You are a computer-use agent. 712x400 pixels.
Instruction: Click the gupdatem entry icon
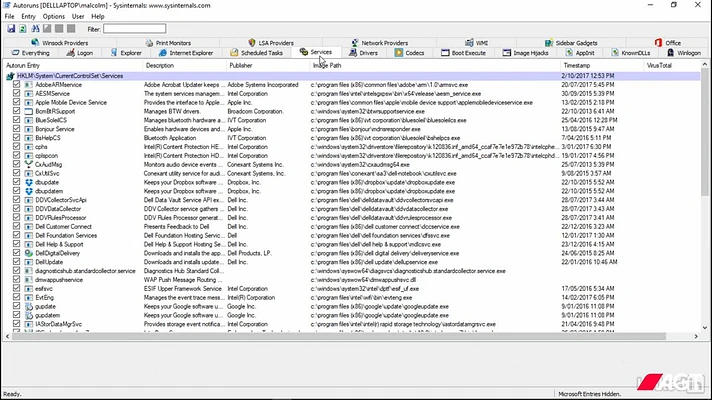click(x=29, y=315)
